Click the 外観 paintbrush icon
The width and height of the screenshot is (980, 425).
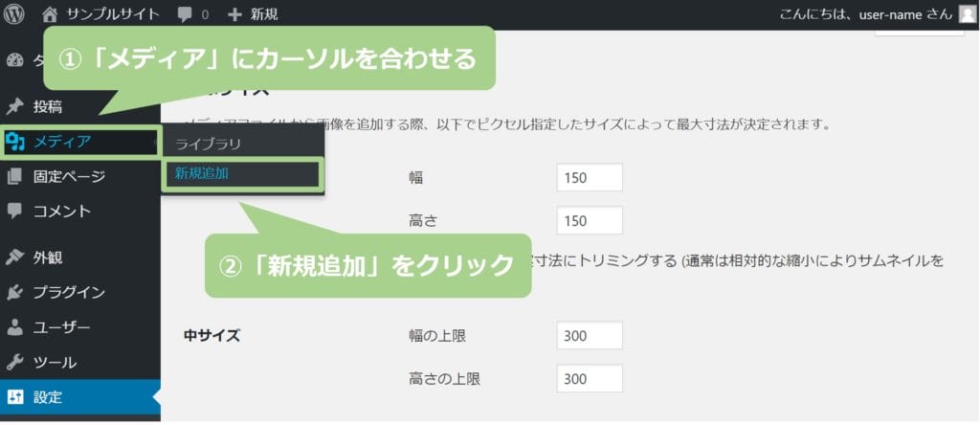14,257
